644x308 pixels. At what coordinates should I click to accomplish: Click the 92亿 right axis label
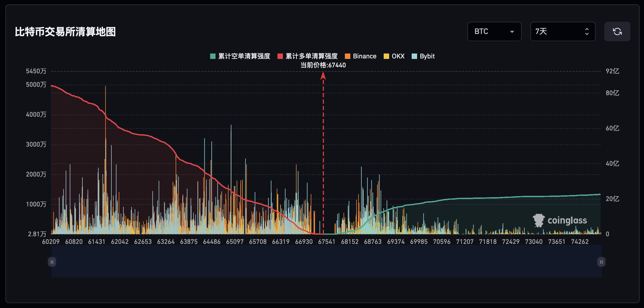(612, 71)
